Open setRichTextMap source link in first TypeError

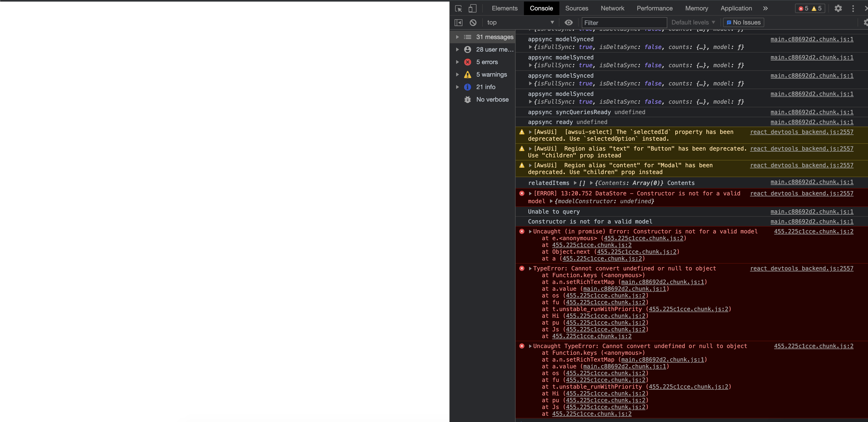pos(662,282)
